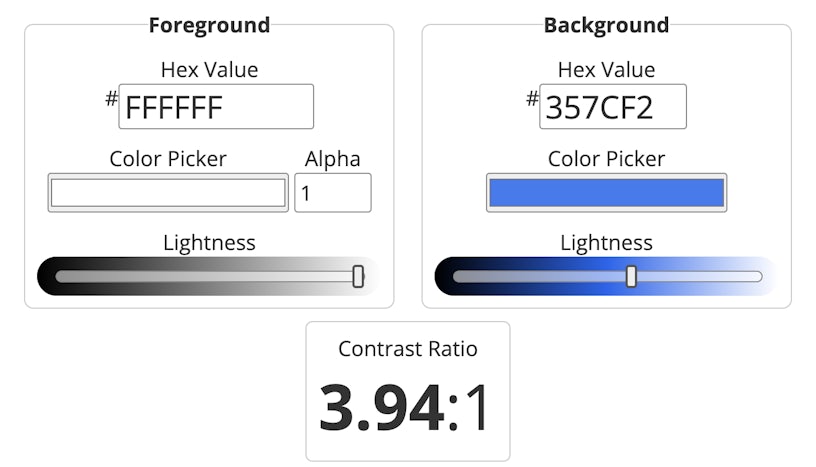The width and height of the screenshot is (816, 467).
Task: Click the Foreground section heading
Action: pyautogui.click(x=209, y=25)
